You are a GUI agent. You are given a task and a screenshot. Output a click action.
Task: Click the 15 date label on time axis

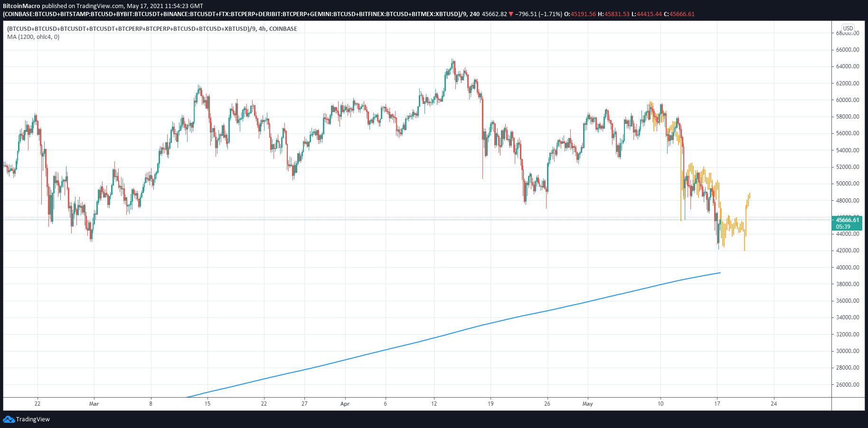coord(208,404)
